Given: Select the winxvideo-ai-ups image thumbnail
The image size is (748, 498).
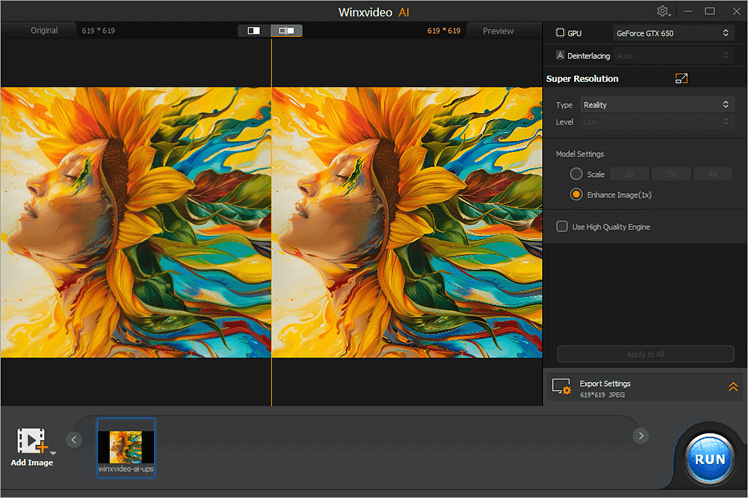Looking at the screenshot, I should coord(126,447).
